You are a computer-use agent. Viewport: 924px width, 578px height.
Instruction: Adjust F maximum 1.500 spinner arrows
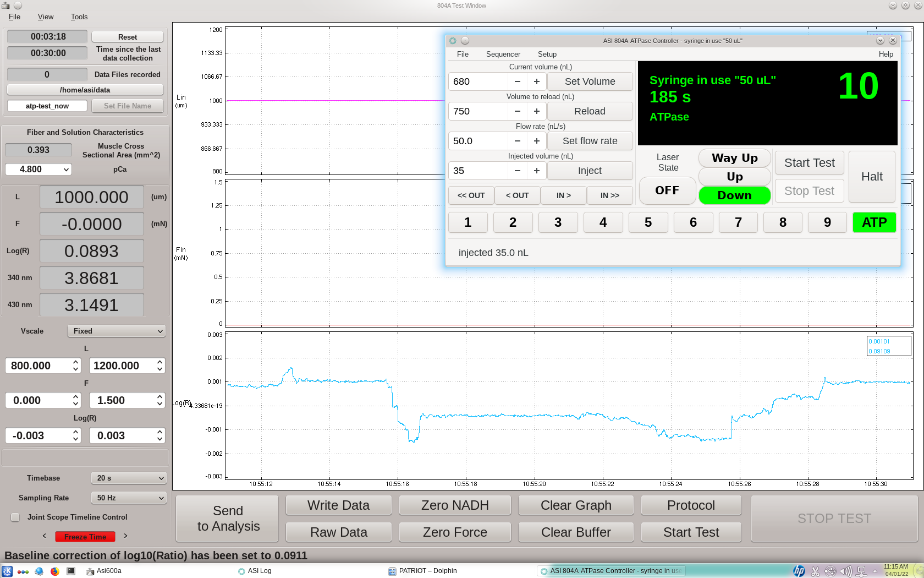click(x=159, y=400)
